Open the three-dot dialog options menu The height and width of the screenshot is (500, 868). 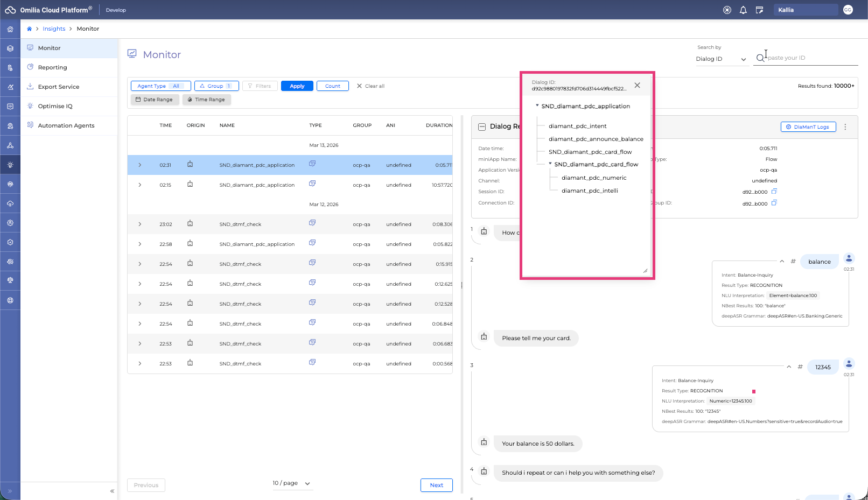point(845,127)
